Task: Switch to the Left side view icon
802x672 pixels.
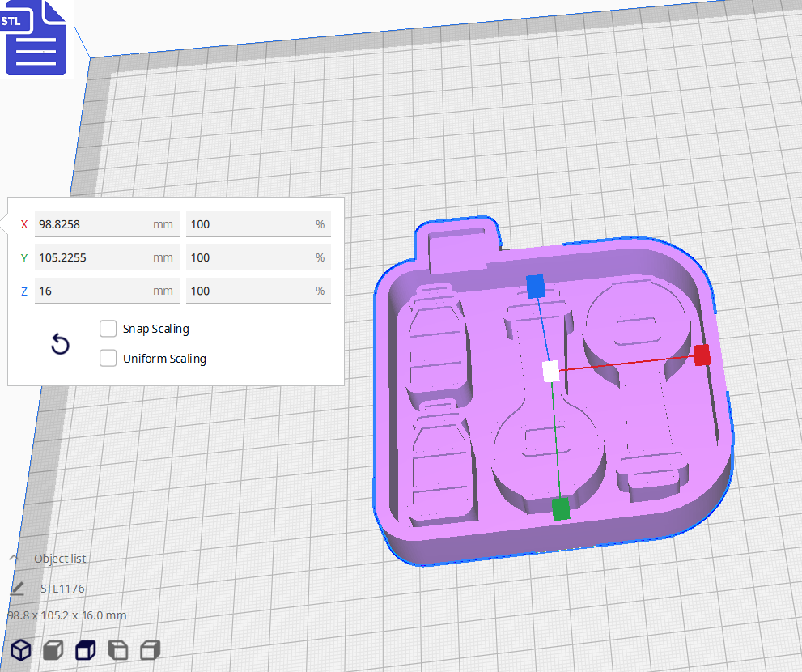Action: (x=117, y=650)
